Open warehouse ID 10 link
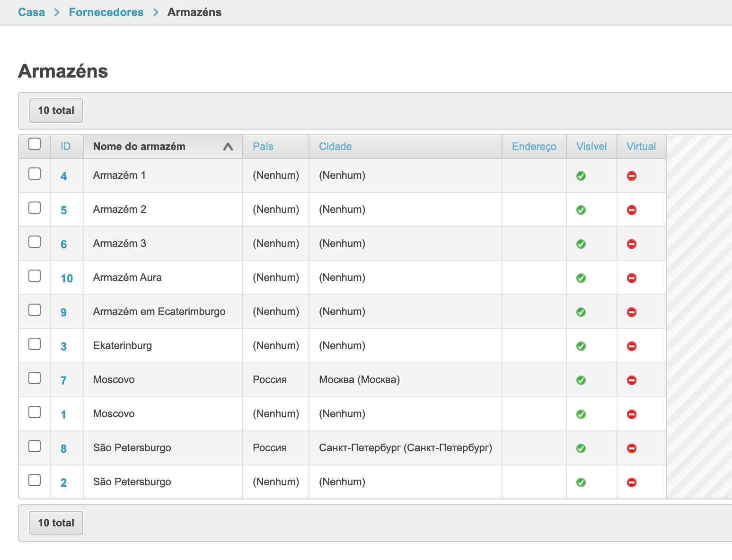The height and width of the screenshot is (560, 732). point(67,279)
